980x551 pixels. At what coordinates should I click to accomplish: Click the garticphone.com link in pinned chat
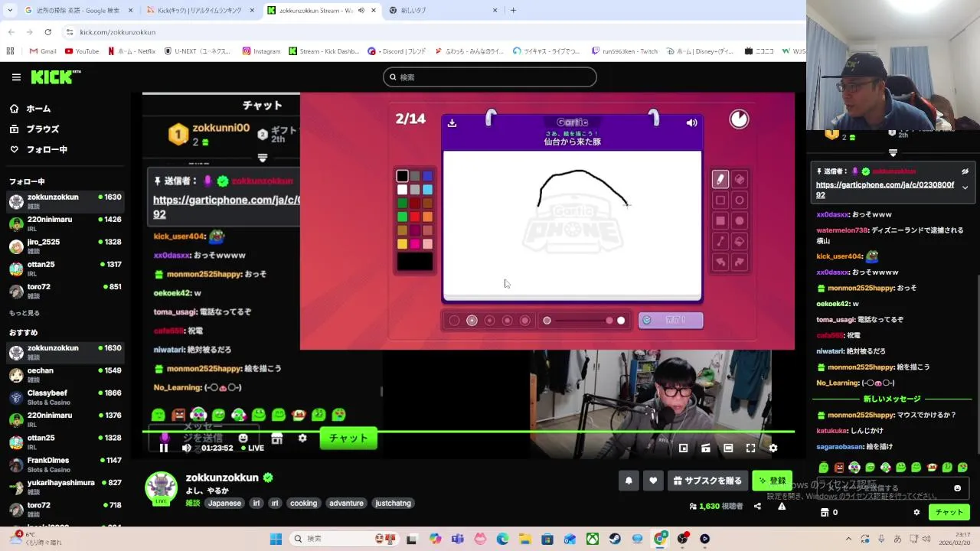tap(885, 190)
